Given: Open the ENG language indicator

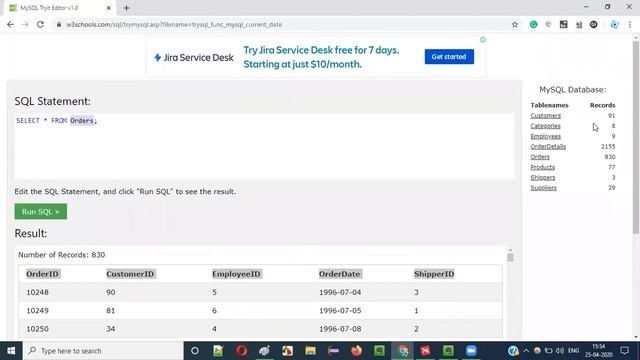Looking at the screenshot, I should coord(573,351).
